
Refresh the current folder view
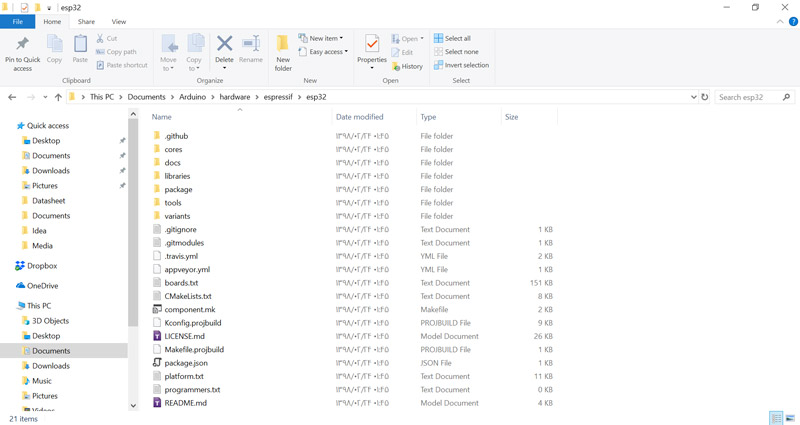[x=705, y=97]
